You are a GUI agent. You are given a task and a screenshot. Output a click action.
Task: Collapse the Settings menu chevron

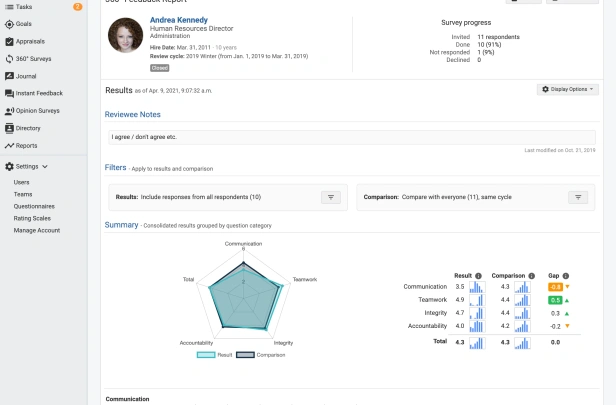coord(45,167)
